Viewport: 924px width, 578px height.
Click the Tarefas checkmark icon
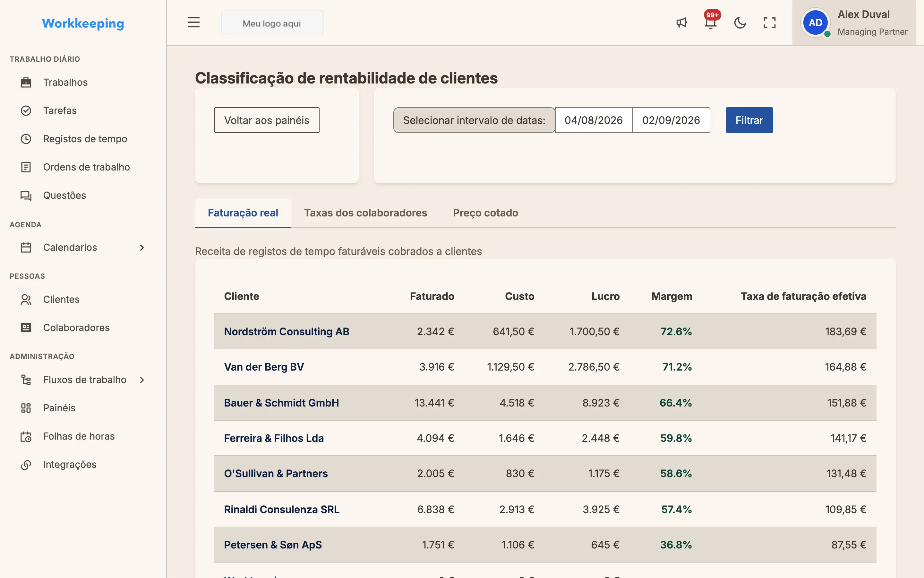pos(26,110)
